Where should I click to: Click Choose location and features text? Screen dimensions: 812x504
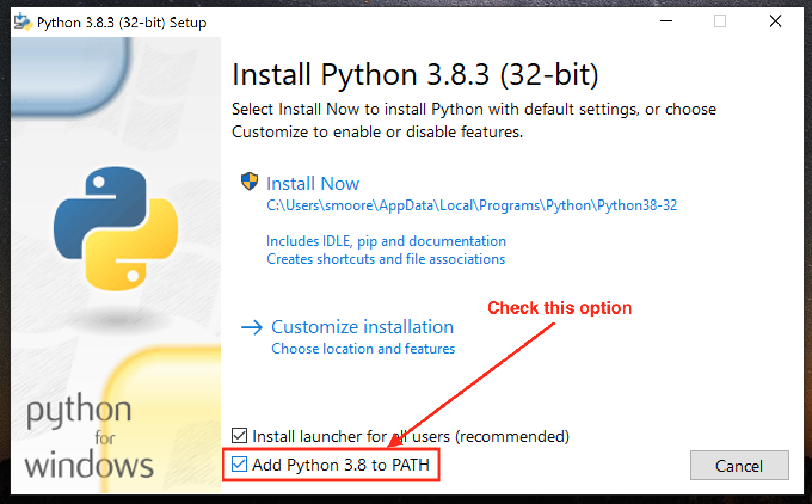[363, 348]
